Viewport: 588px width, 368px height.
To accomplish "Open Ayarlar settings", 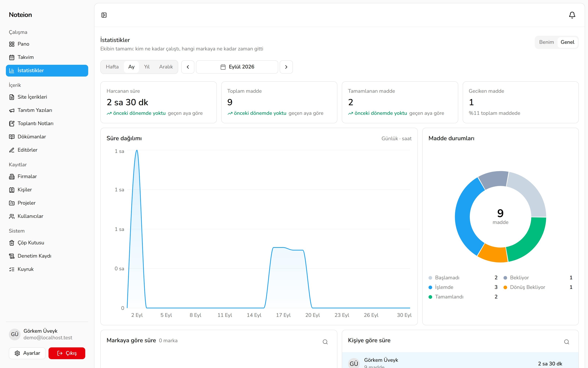I will pyautogui.click(x=27, y=353).
